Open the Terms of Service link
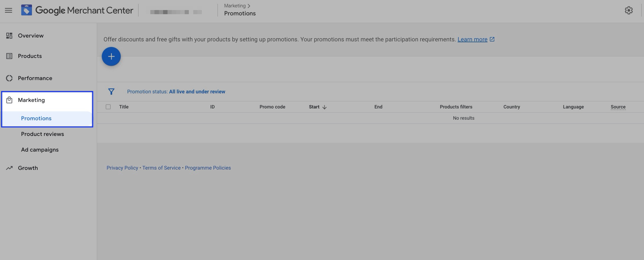 pos(161,168)
